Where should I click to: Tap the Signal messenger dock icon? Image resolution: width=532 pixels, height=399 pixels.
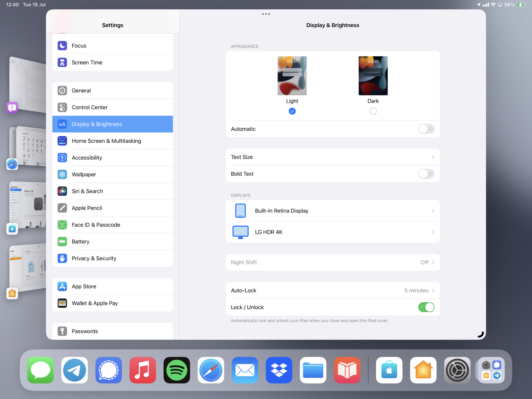point(109,370)
